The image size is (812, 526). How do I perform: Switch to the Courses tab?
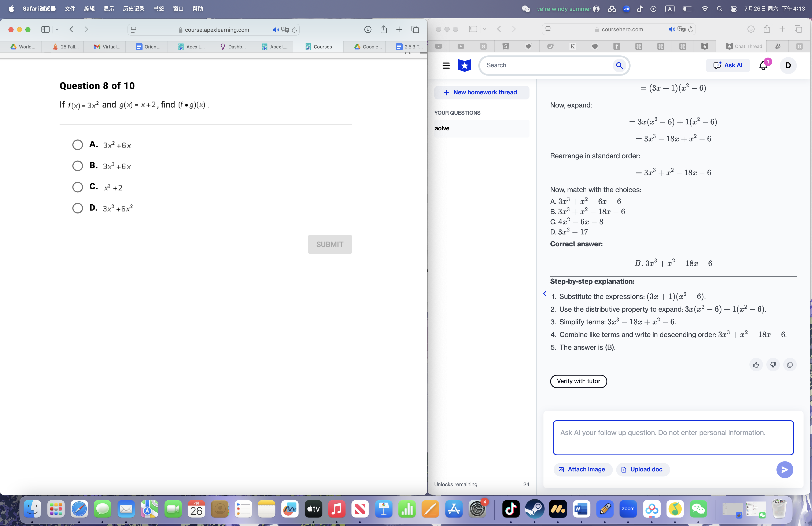318,47
